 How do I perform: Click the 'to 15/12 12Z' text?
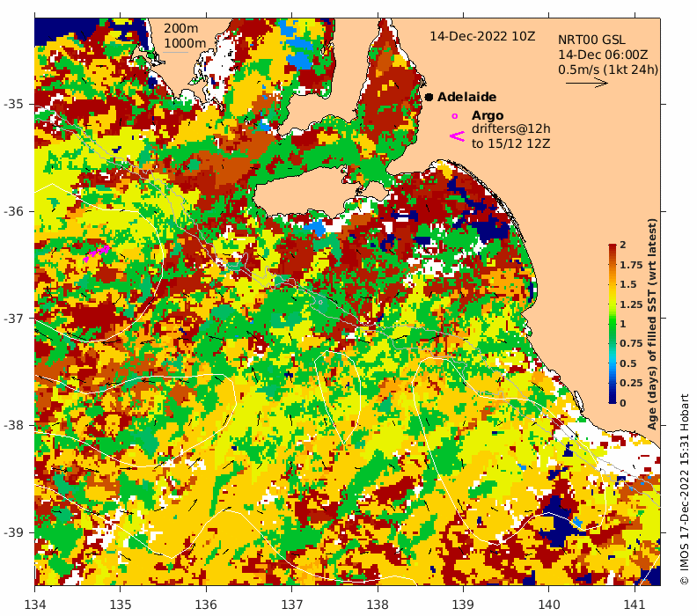coord(510,144)
